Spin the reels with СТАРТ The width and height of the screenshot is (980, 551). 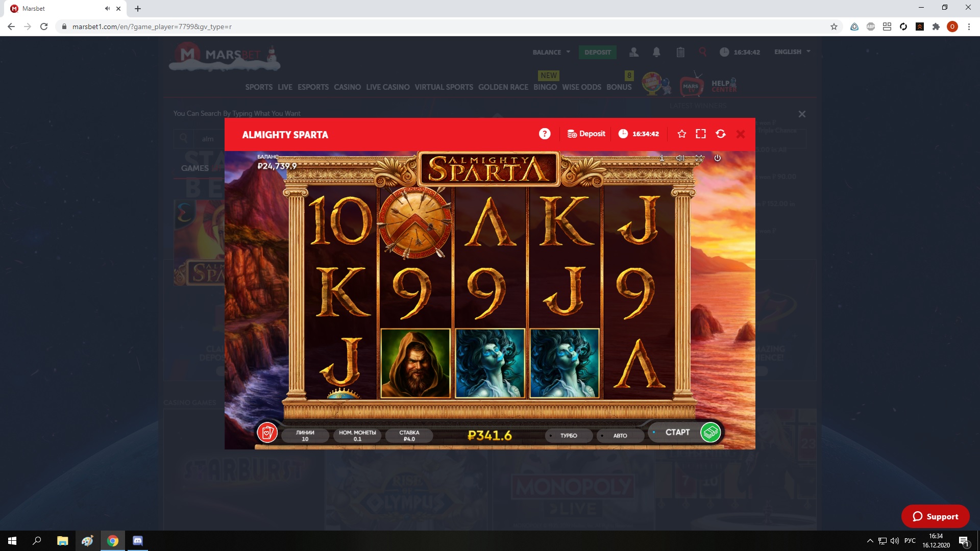point(677,432)
